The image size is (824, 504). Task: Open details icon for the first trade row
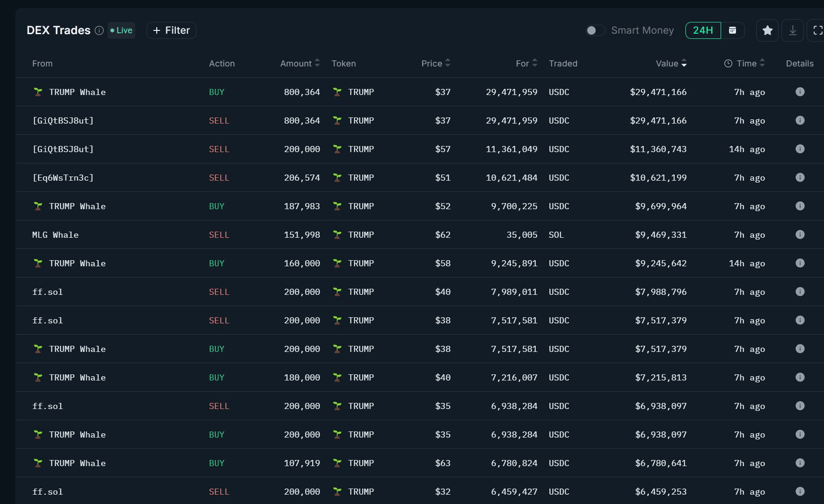click(800, 92)
